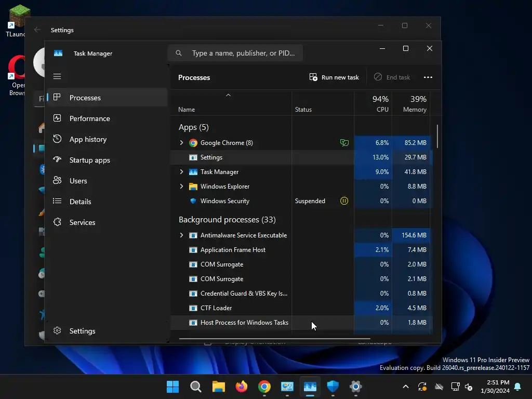Select the Users tab
Screen dimensions: 532x399
pos(107,181)
